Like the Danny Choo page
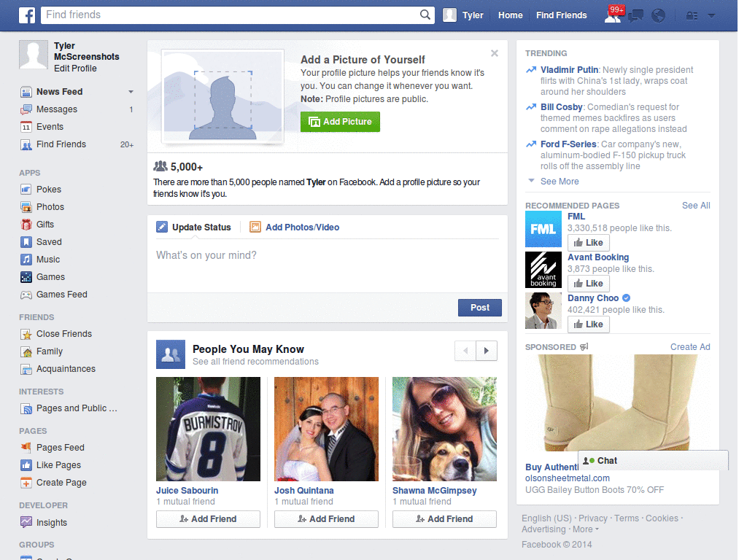 click(589, 324)
